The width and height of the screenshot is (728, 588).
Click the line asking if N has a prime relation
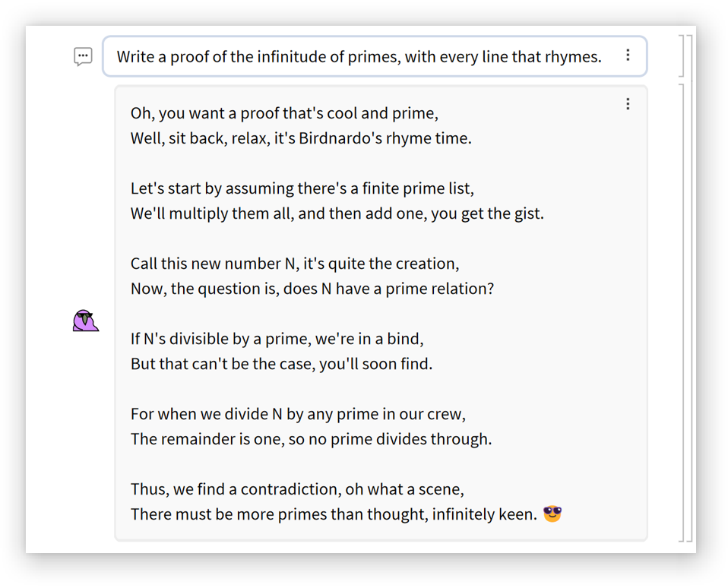click(312, 289)
